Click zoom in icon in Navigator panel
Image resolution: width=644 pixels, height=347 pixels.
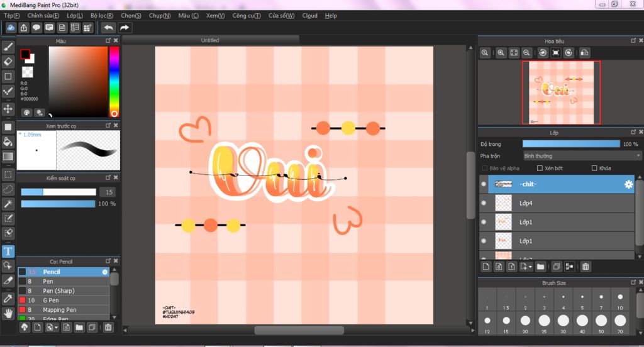tap(501, 53)
